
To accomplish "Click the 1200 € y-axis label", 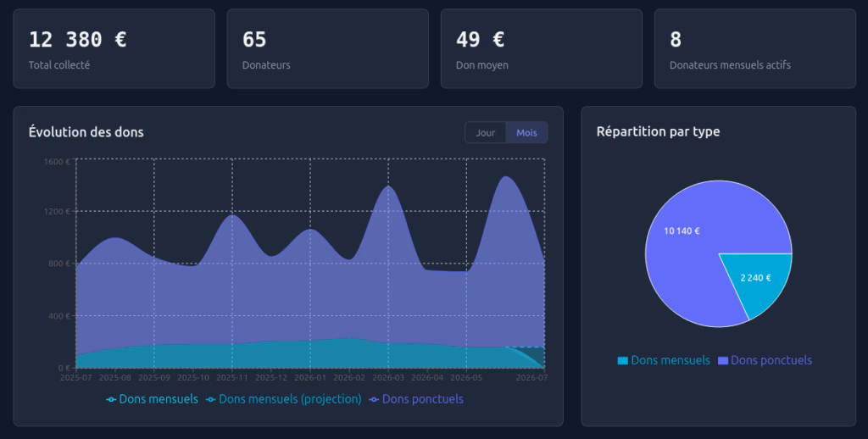I will [57, 212].
